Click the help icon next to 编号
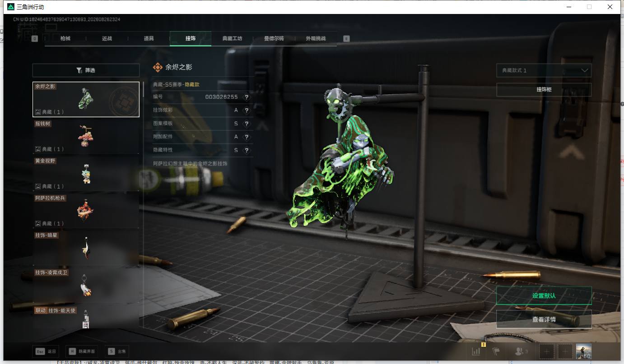The height and width of the screenshot is (364, 624). pos(247,97)
